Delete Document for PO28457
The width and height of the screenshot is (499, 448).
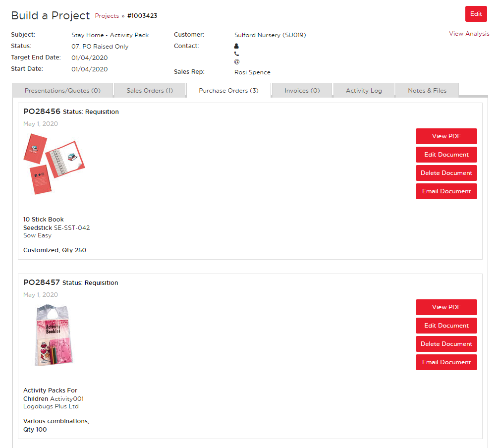click(446, 344)
